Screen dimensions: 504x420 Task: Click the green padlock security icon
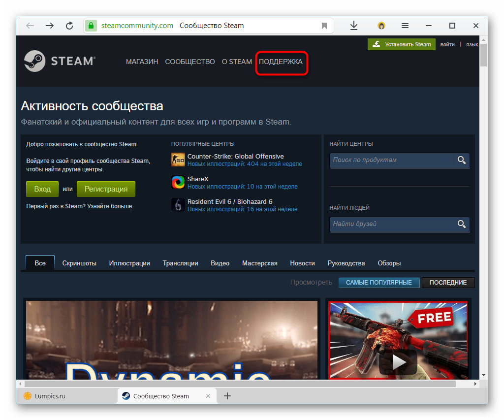[91, 26]
